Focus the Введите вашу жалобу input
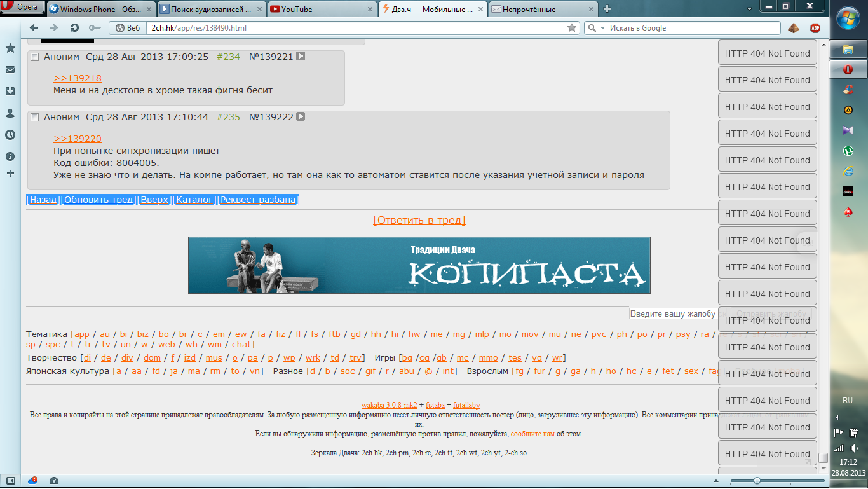 674,313
